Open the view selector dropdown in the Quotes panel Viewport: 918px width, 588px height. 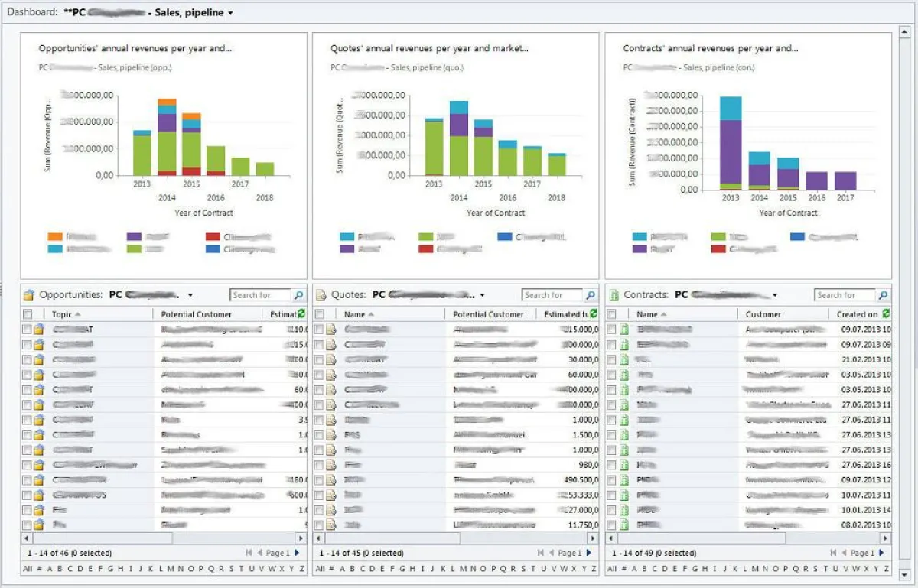[482, 294]
